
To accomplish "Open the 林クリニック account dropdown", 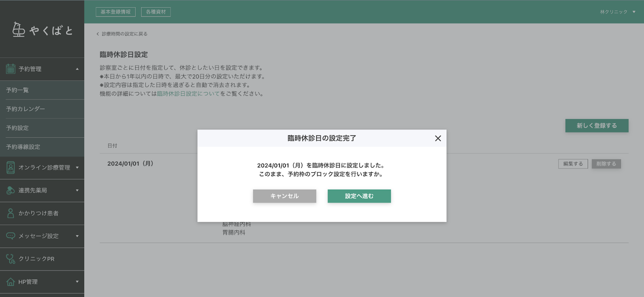I will click(617, 12).
